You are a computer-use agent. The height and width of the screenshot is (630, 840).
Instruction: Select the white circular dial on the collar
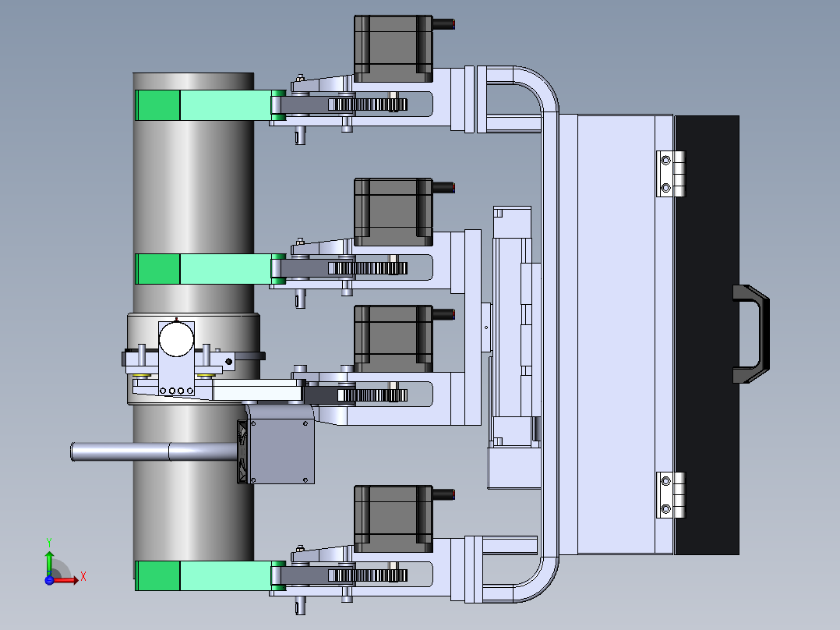point(176,339)
